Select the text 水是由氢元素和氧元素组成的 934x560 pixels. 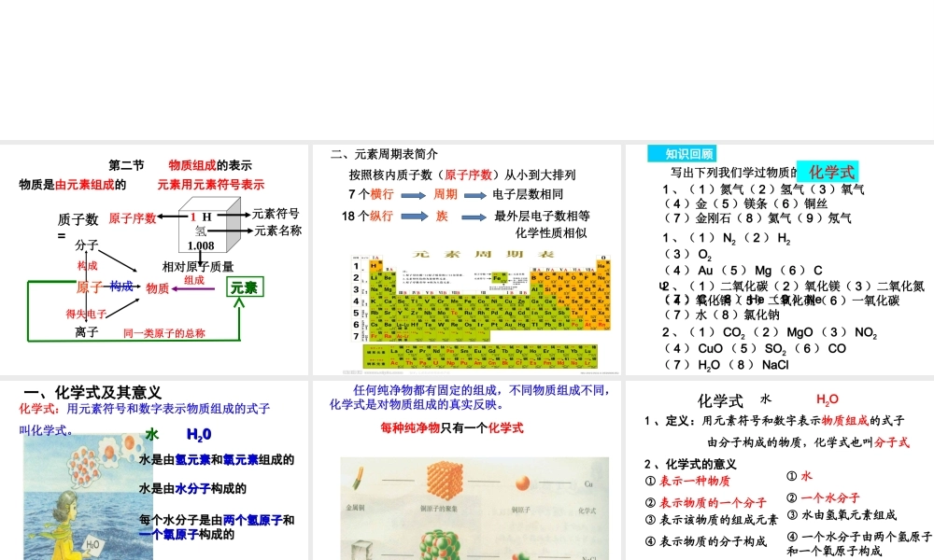click(217, 459)
